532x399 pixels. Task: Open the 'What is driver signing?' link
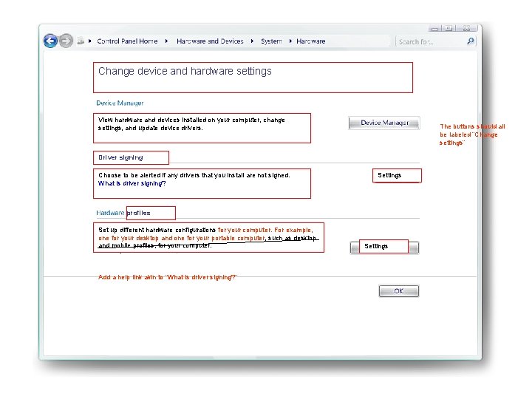click(x=132, y=183)
